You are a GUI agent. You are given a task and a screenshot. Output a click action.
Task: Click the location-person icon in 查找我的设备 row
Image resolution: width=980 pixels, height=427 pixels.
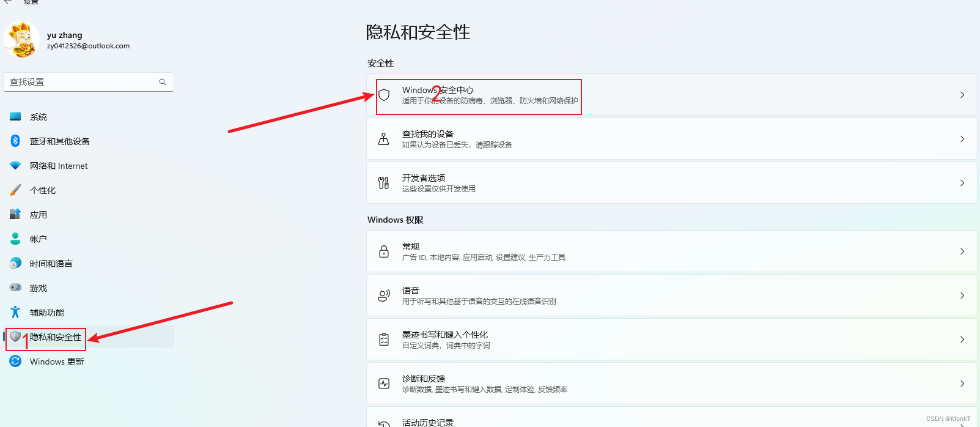tap(384, 139)
